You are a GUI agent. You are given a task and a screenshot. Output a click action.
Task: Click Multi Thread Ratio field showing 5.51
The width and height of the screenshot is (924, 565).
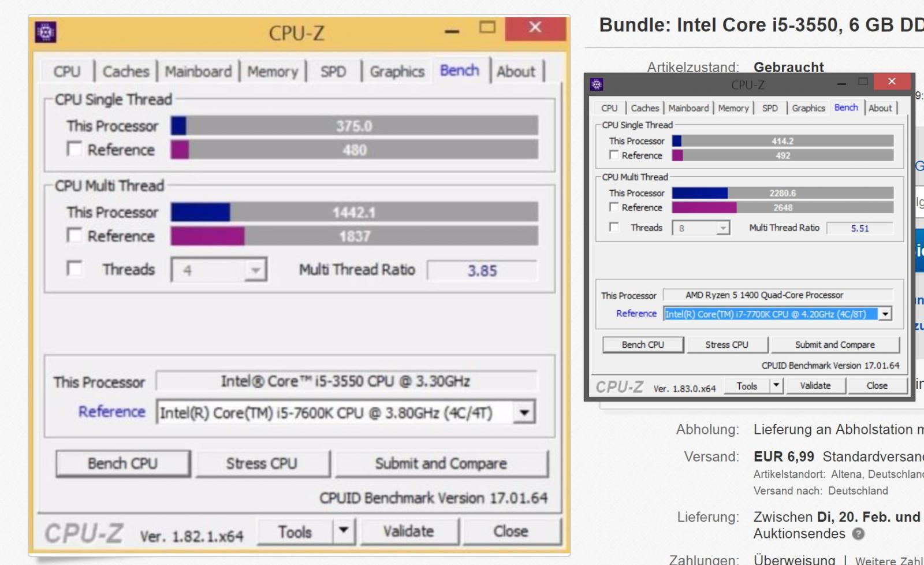pyautogui.click(x=859, y=228)
